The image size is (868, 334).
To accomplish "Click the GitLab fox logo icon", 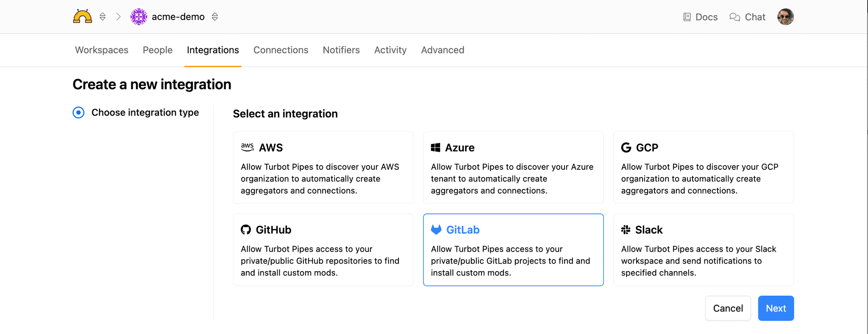I will 436,230.
